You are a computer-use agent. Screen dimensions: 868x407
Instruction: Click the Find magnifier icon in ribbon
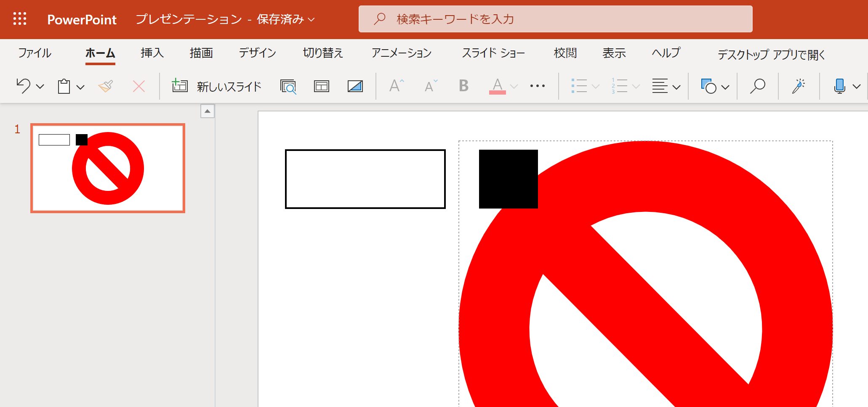[758, 86]
